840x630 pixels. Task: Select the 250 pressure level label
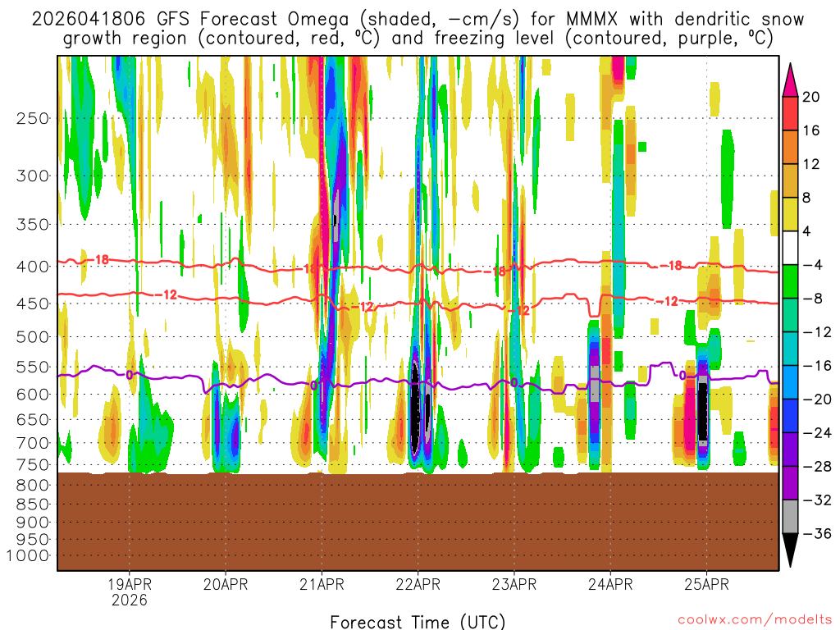coord(33,118)
